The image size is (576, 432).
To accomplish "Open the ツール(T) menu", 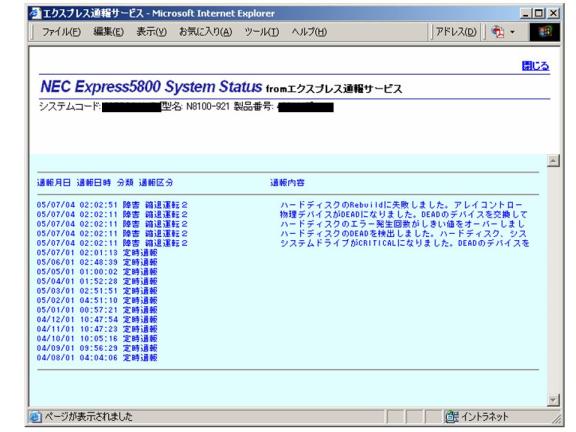I will [262, 32].
